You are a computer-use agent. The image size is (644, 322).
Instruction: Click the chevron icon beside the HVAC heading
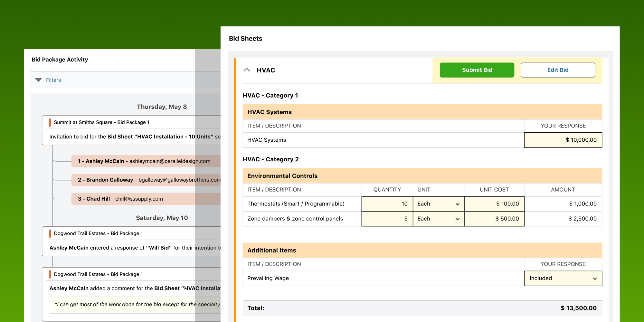pyautogui.click(x=247, y=70)
